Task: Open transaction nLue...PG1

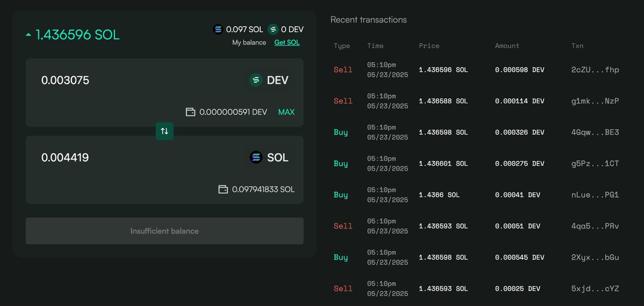Action: (595, 195)
